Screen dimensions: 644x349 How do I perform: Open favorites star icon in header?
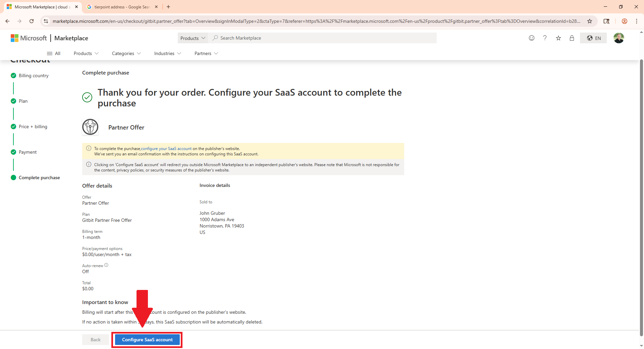pos(558,38)
